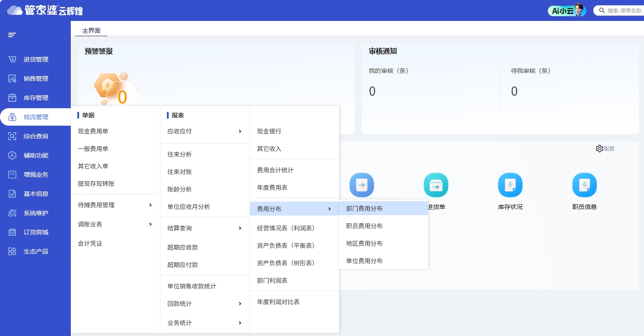Open the 职员信息 shortcut icon
Screen dimensions: 644x336
[585, 185]
